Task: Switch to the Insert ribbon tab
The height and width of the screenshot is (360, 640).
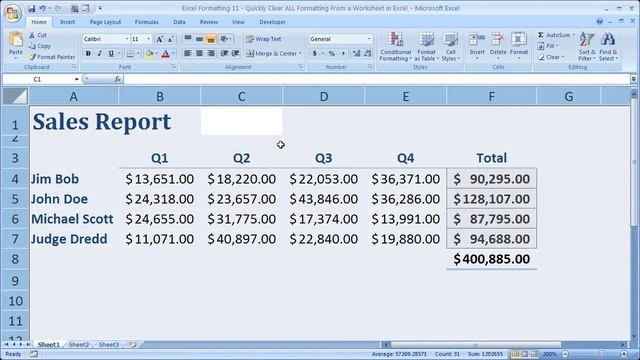Action: (x=67, y=22)
